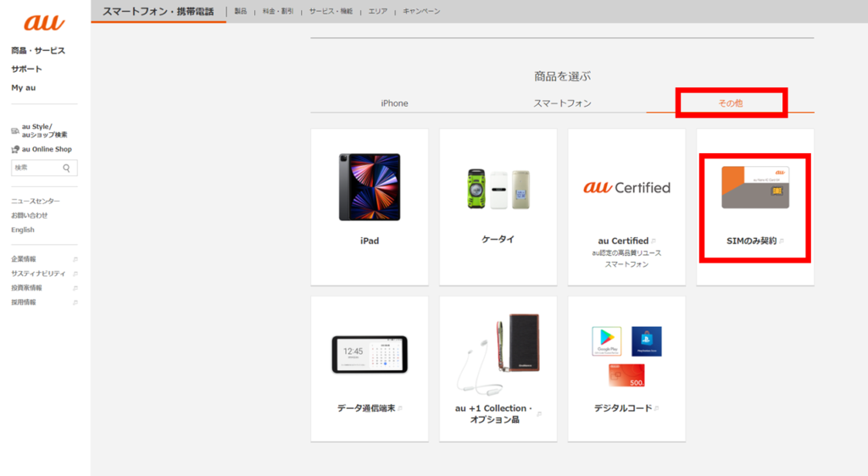Open 製品 in the top menu
Viewport: 868px width, 476px height.
point(240,11)
